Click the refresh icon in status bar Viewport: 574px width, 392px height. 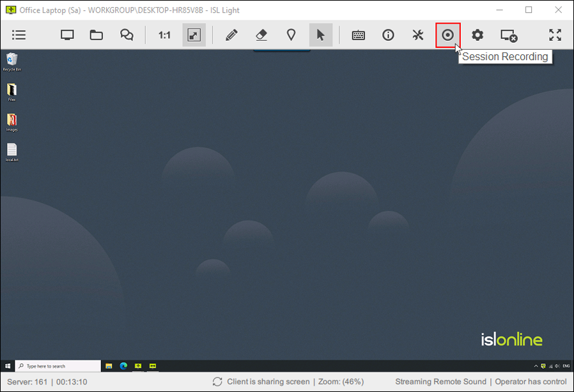pyautogui.click(x=217, y=382)
